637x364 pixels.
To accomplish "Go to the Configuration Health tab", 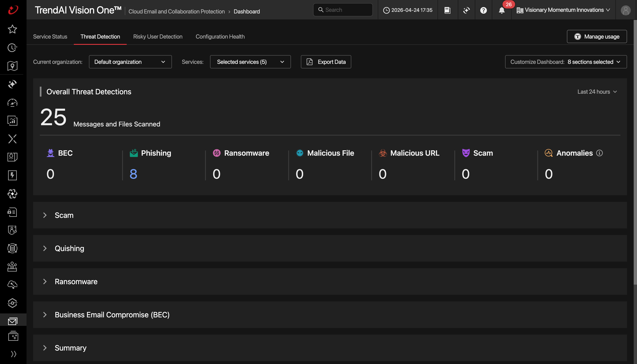I will pyautogui.click(x=220, y=36).
